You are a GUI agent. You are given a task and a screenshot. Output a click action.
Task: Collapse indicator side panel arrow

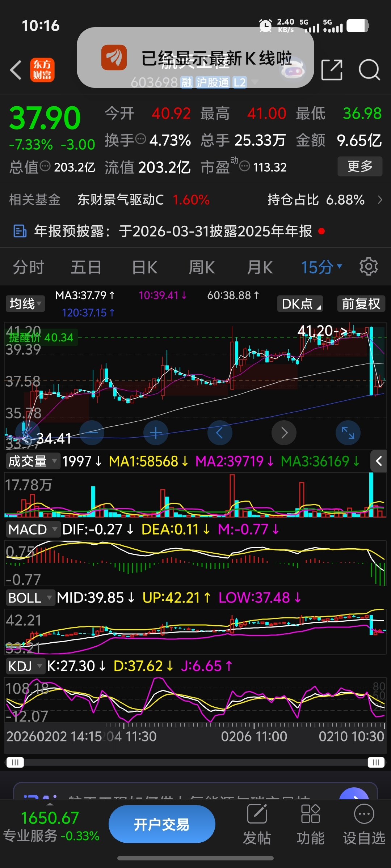point(379,461)
